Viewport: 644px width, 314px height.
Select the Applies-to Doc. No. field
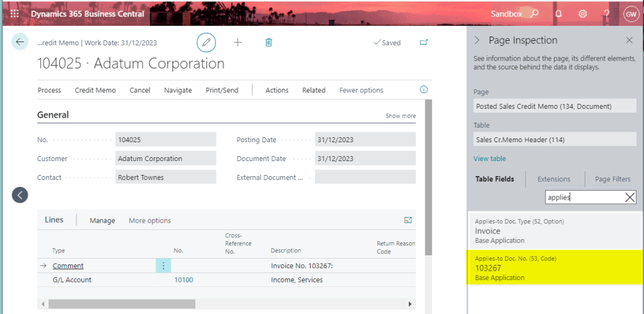pos(555,267)
